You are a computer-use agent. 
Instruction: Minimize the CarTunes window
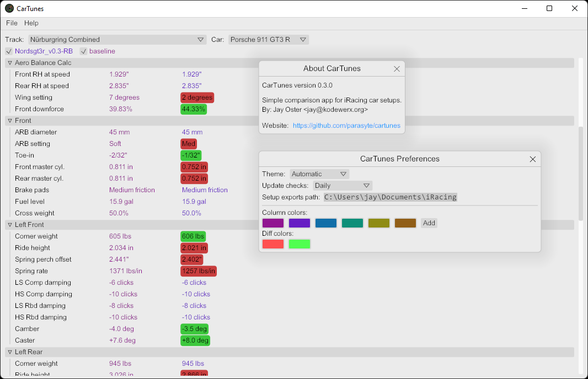point(525,8)
